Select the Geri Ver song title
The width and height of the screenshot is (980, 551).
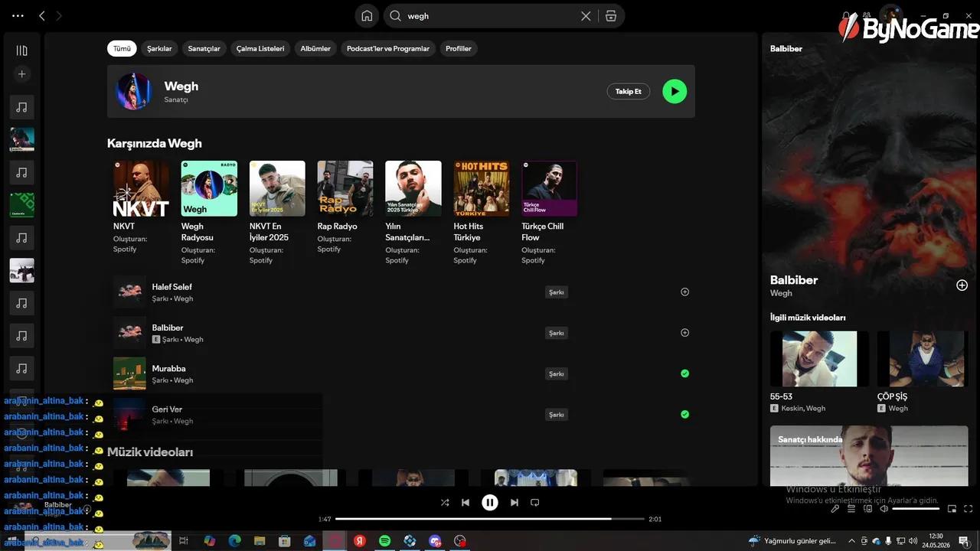click(167, 409)
